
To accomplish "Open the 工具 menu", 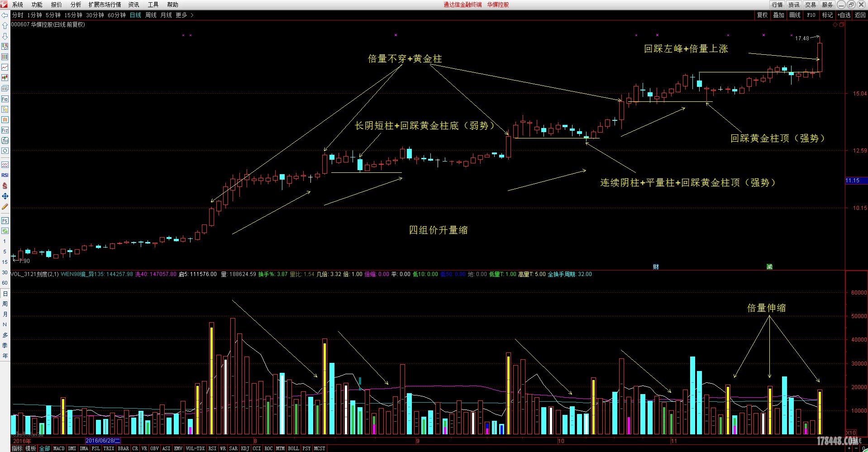I will [153, 5].
